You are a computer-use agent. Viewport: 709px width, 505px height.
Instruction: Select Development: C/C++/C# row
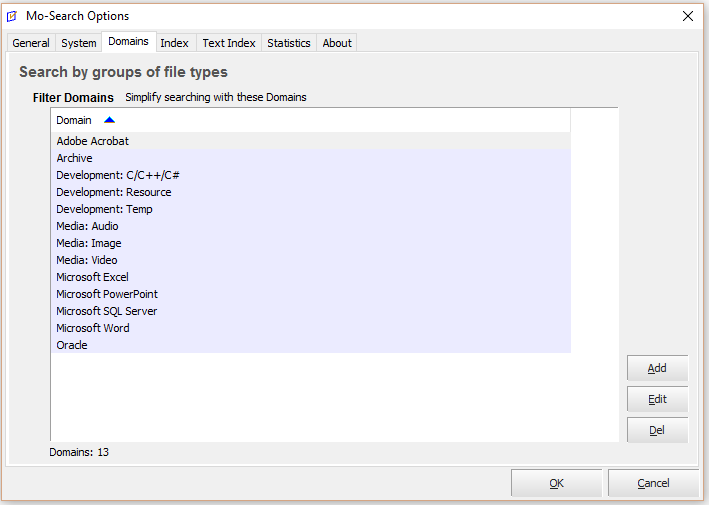pyautogui.click(x=311, y=175)
